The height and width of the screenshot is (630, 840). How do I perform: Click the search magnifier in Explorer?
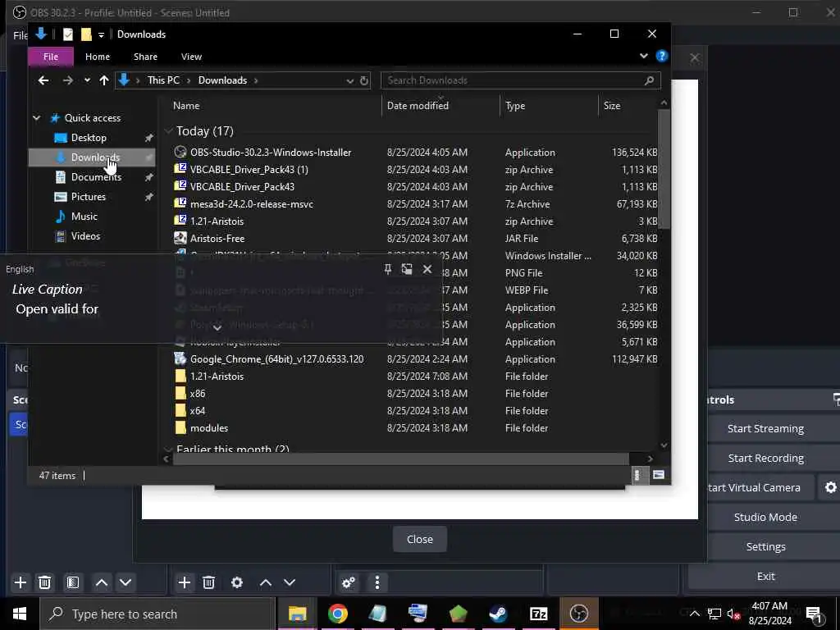(650, 80)
